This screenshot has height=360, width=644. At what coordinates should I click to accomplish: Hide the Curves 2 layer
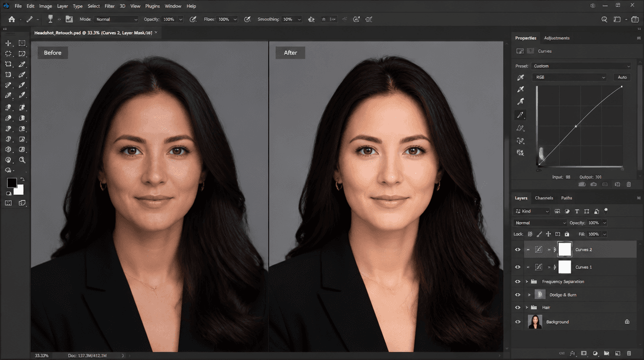click(x=517, y=249)
